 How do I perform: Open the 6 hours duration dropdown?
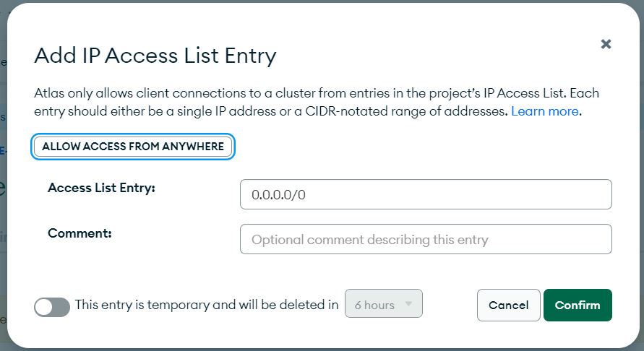pos(384,304)
